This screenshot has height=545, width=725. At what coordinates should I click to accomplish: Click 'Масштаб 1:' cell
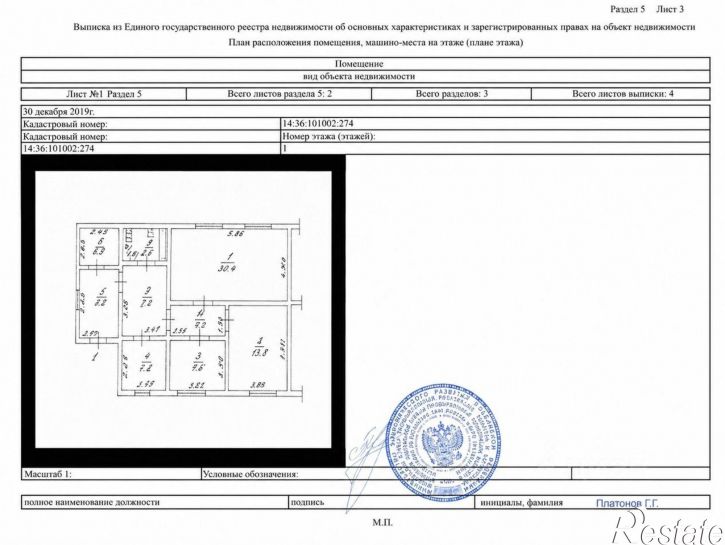click(x=111, y=474)
